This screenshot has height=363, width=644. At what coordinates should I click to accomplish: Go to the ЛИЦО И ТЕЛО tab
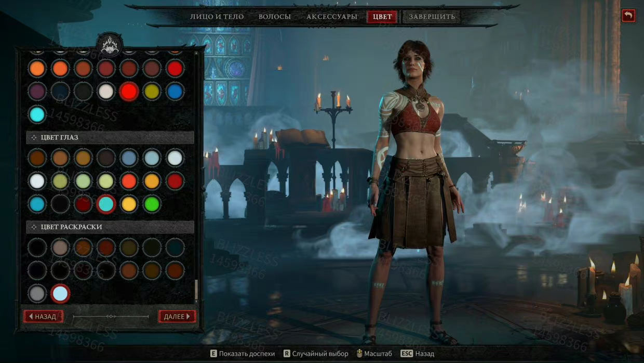tap(217, 17)
